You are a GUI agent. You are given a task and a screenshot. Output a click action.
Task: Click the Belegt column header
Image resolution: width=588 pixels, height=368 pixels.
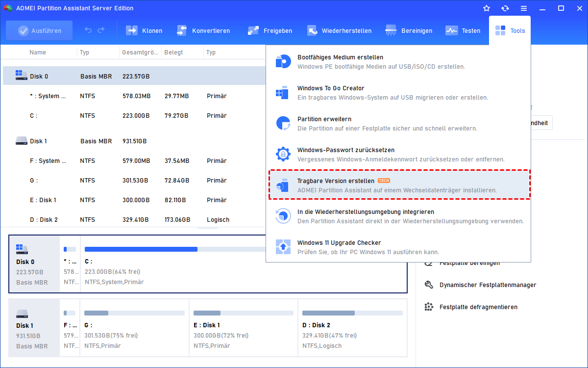click(x=173, y=53)
